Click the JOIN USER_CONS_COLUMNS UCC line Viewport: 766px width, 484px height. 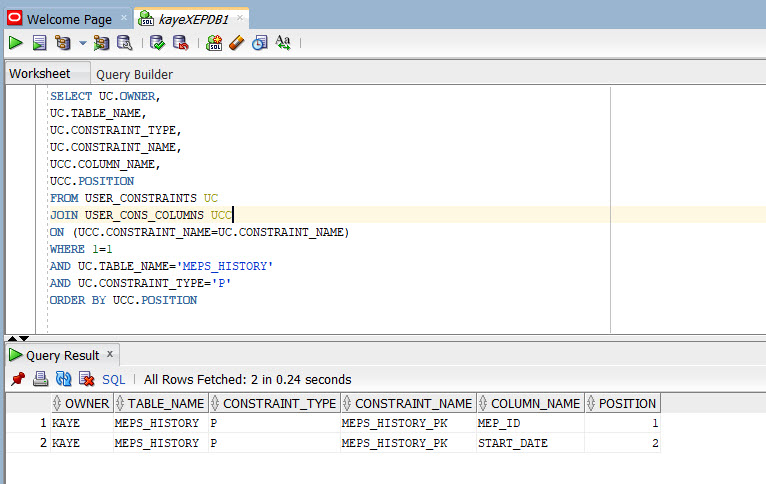(141, 215)
